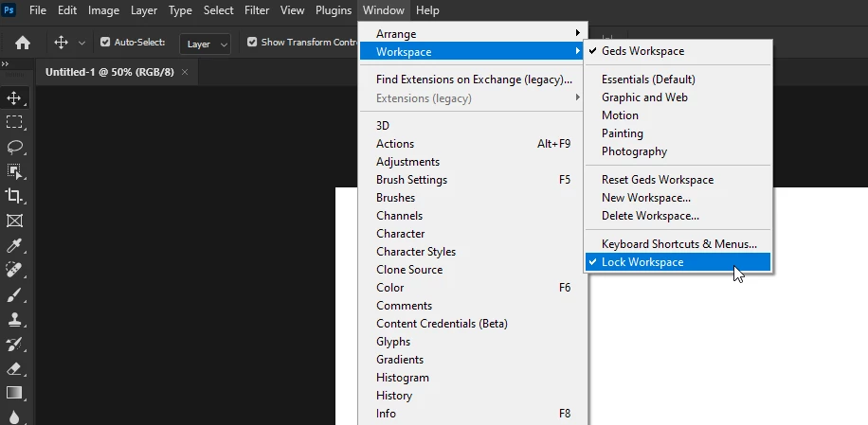Choose Essentials (Default) workspace

point(678,80)
